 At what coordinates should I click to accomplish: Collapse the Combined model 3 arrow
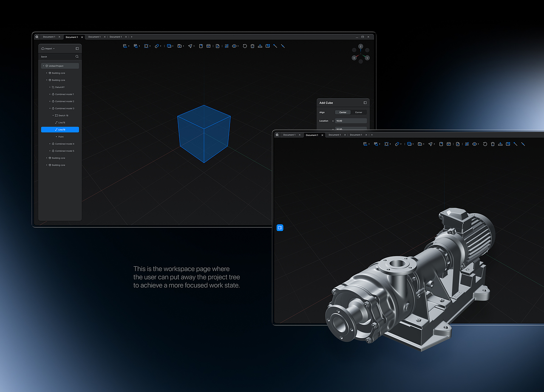(x=50, y=108)
